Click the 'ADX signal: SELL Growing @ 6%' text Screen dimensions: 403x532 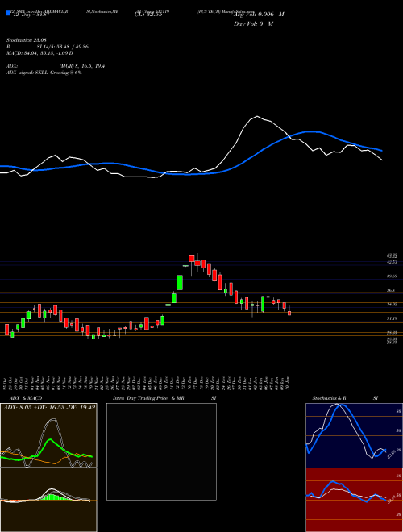coord(44,73)
